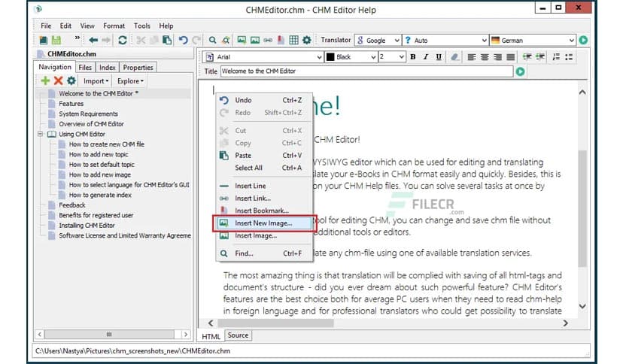Switch to the Files tab

pos(84,68)
